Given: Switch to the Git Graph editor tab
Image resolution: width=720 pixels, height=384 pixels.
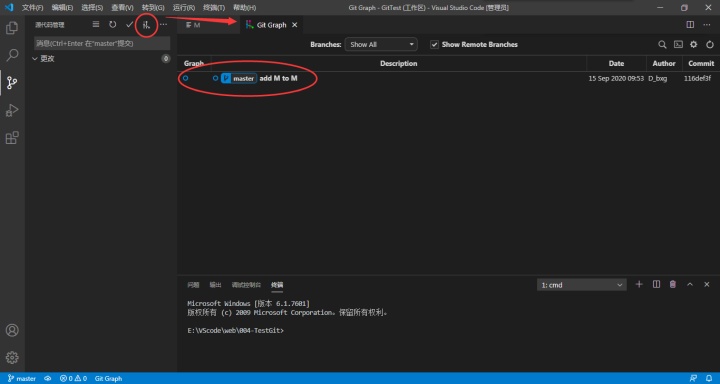Looking at the screenshot, I should (271, 25).
